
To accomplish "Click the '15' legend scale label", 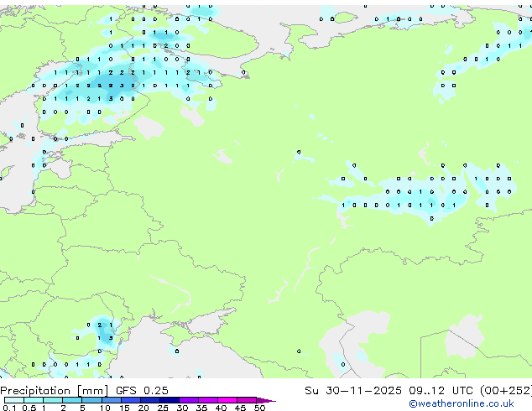I will pyautogui.click(x=124, y=408).
